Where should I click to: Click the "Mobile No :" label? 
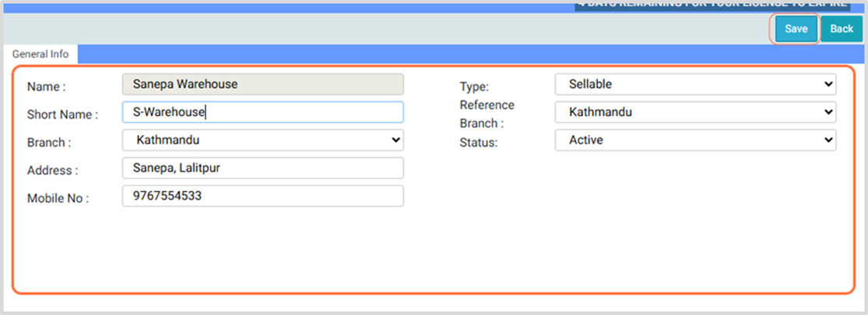click(58, 199)
